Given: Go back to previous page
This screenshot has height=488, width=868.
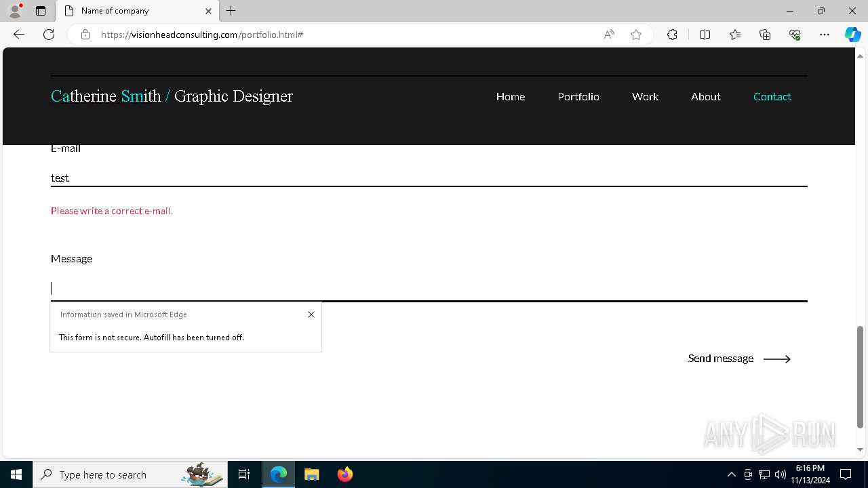Looking at the screenshot, I should pos(19,35).
